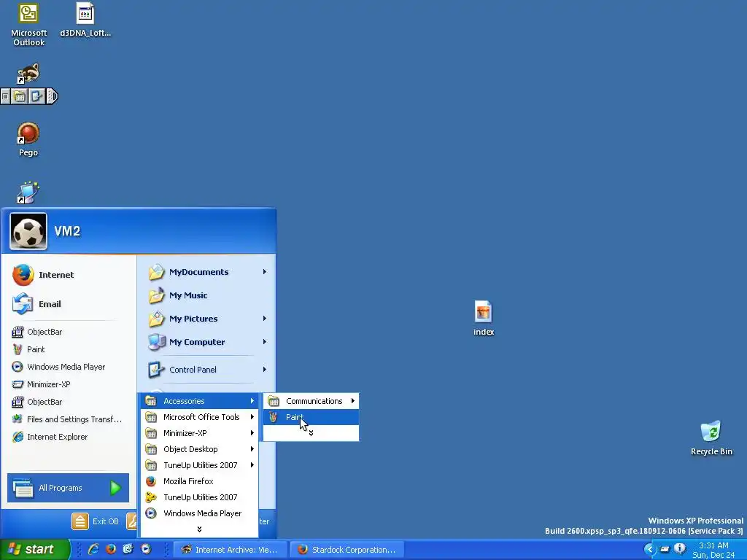The height and width of the screenshot is (560, 747).
Task: Open MyDocuments folder in Start menu
Action: pos(206,272)
